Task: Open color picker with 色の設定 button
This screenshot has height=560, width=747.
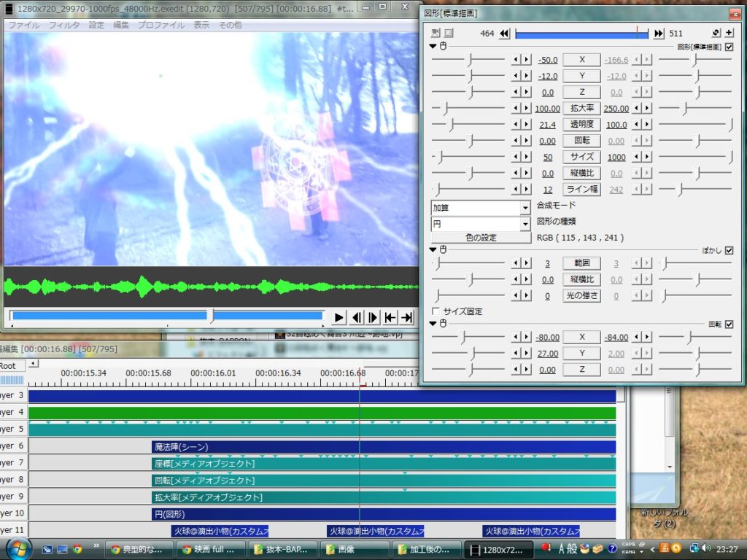Action: point(481,237)
